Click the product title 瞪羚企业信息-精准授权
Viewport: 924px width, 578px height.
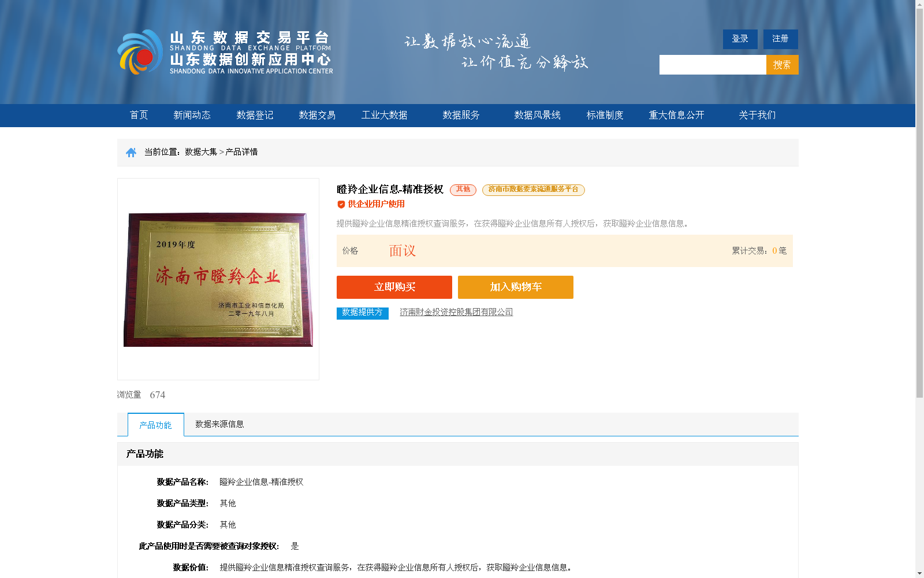click(x=390, y=190)
